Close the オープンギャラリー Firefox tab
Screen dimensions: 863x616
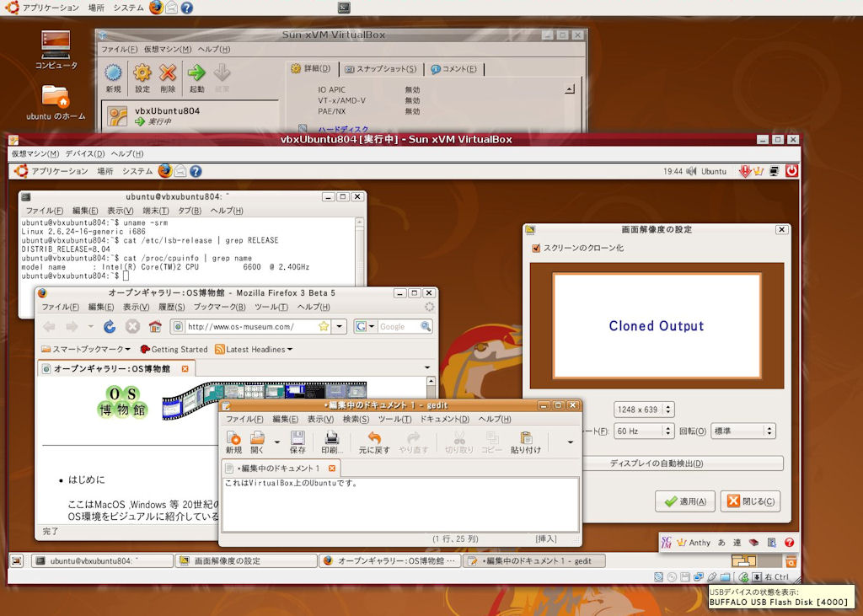[x=185, y=368]
